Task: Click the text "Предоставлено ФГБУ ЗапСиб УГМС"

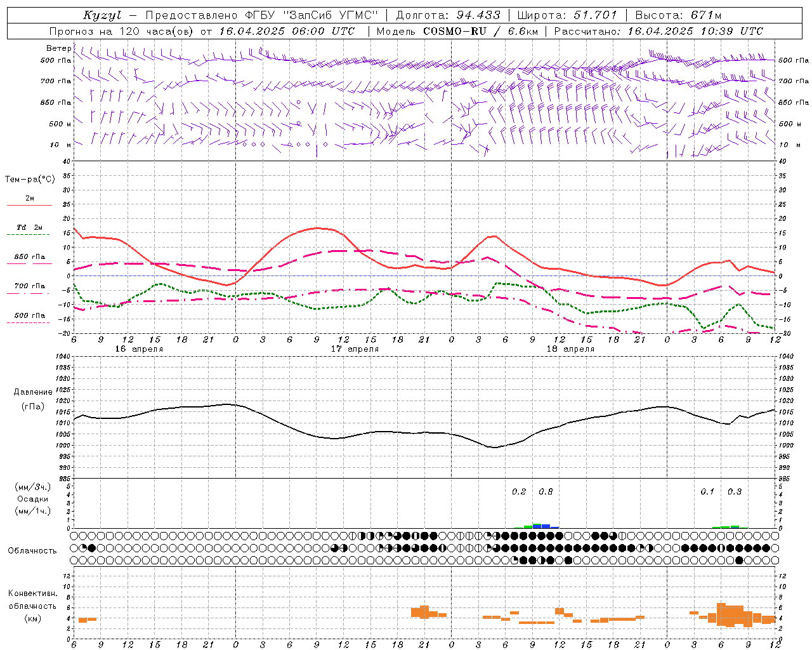Action: [261, 15]
